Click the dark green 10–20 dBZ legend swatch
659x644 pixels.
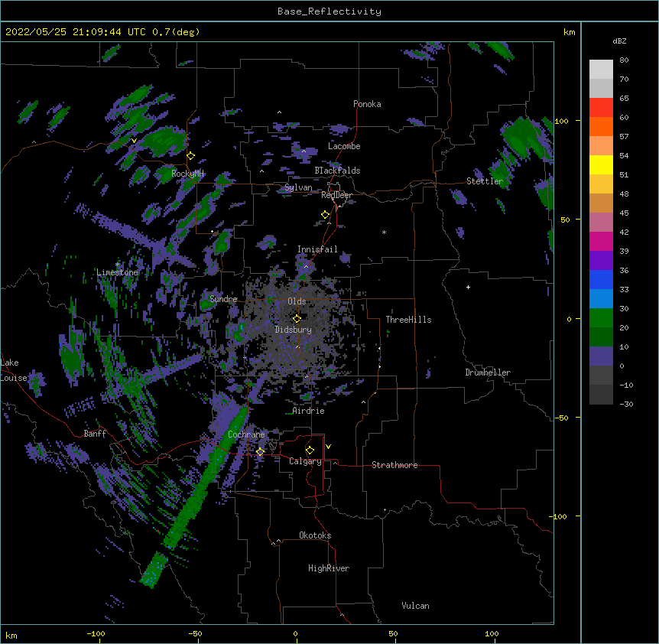tap(601, 337)
